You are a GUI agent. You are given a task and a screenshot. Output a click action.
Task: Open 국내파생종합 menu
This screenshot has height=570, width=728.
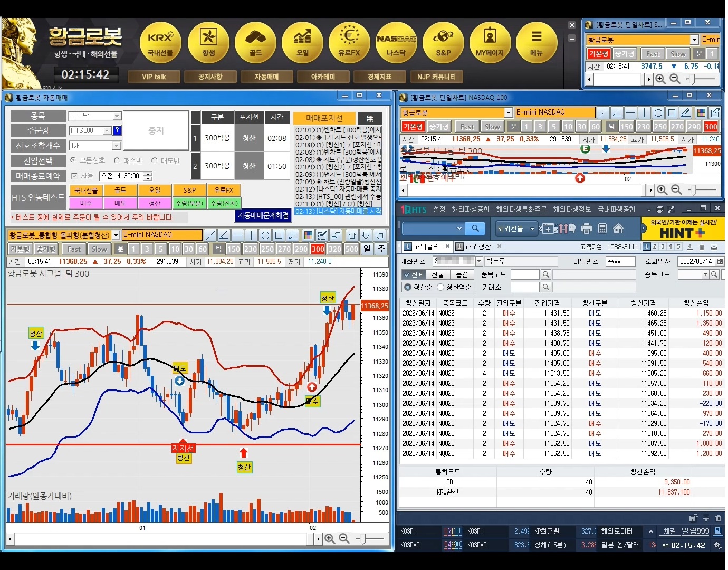617,210
